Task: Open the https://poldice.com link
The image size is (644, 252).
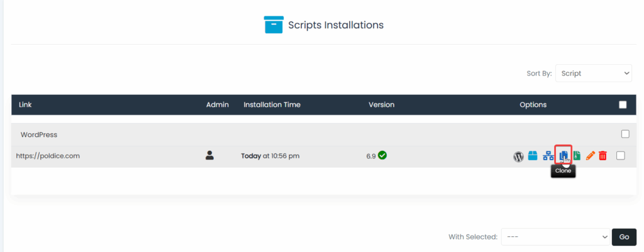Action: (x=48, y=156)
